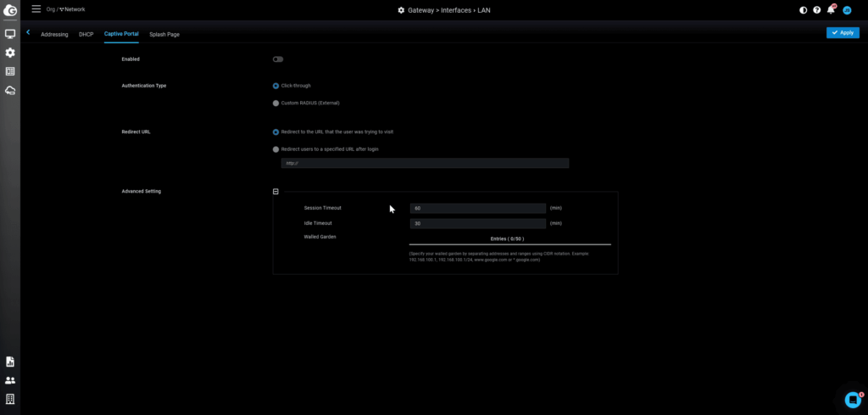Open the reports chart document icon
Image resolution: width=868 pixels, height=415 pixels.
click(x=10, y=362)
